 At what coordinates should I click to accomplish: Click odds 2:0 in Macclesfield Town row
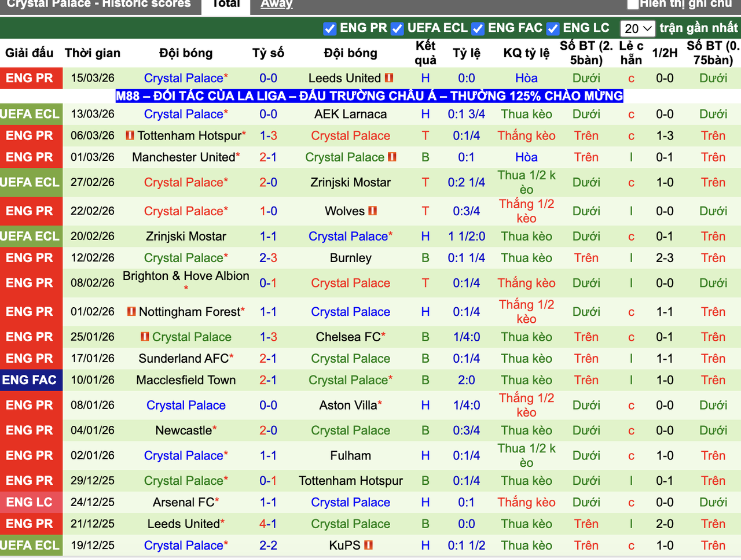[x=467, y=380]
